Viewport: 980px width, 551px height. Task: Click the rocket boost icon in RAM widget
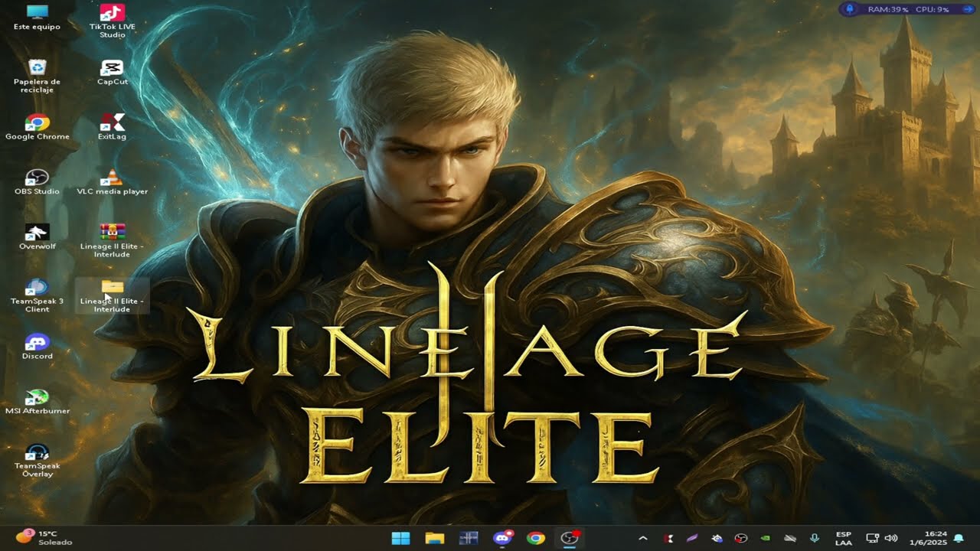coord(849,9)
